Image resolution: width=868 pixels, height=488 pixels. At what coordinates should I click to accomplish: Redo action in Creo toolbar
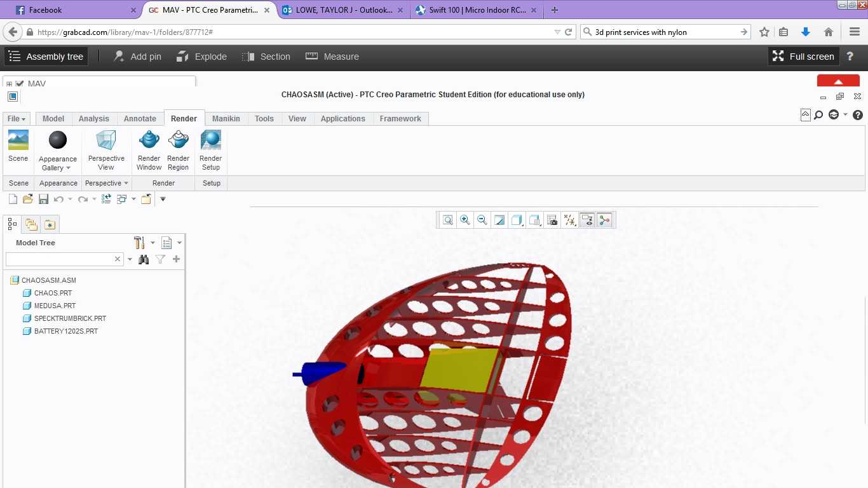(x=82, y=199)
